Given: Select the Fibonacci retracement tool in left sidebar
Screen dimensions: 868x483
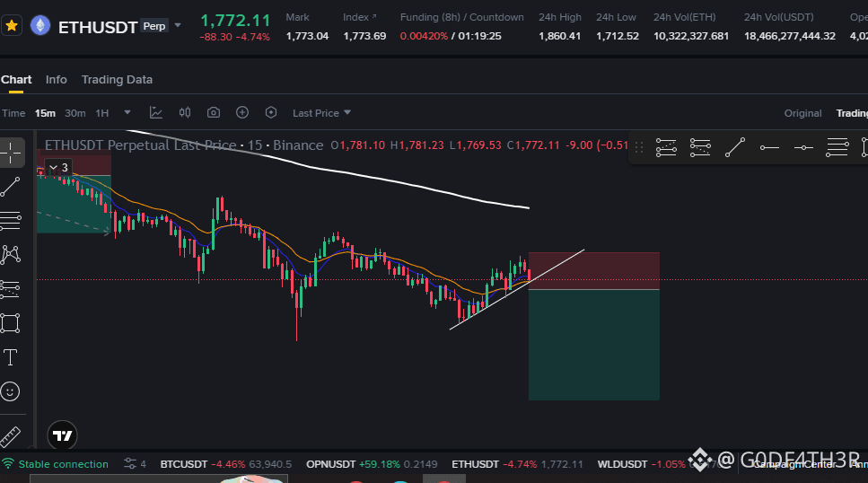Looking at the screenshot, I should (11, 221).
